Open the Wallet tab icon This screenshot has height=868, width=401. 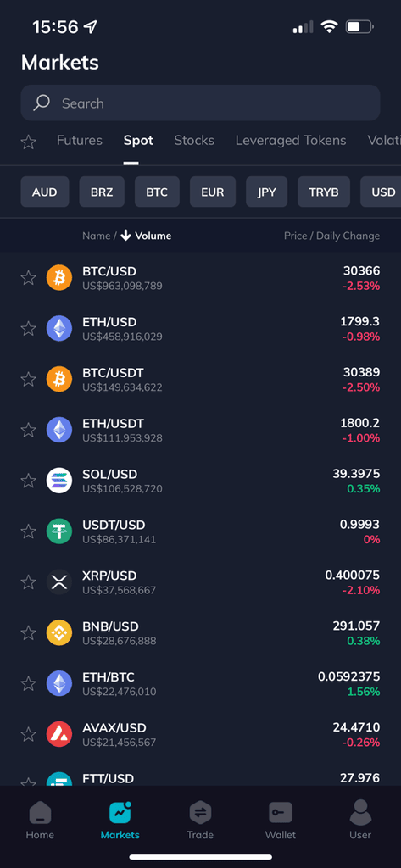281,813
